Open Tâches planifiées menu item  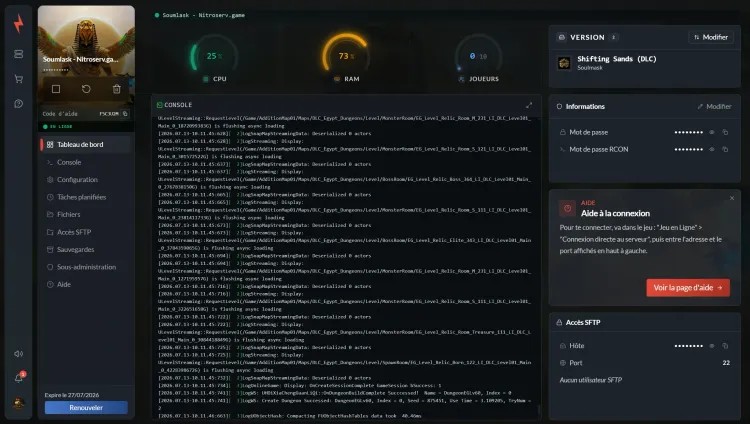coord(86,197)
